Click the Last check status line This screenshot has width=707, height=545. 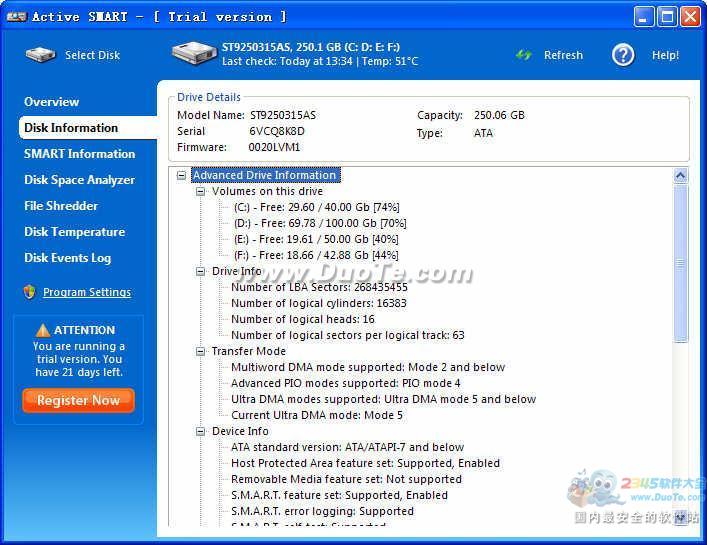coord(320,61)
